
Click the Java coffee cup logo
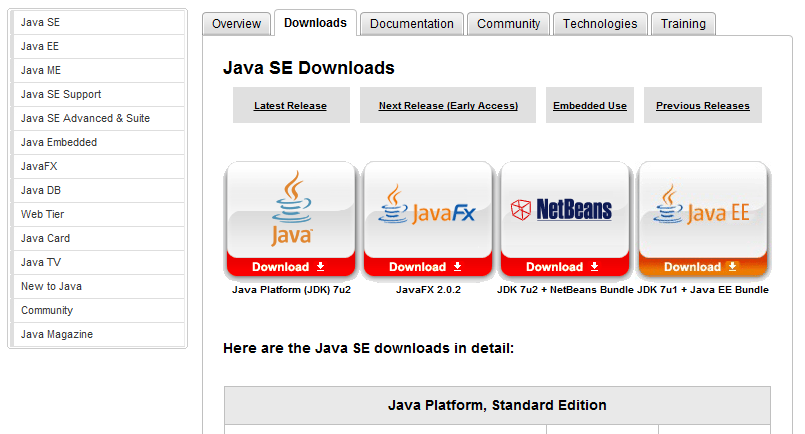292,208
